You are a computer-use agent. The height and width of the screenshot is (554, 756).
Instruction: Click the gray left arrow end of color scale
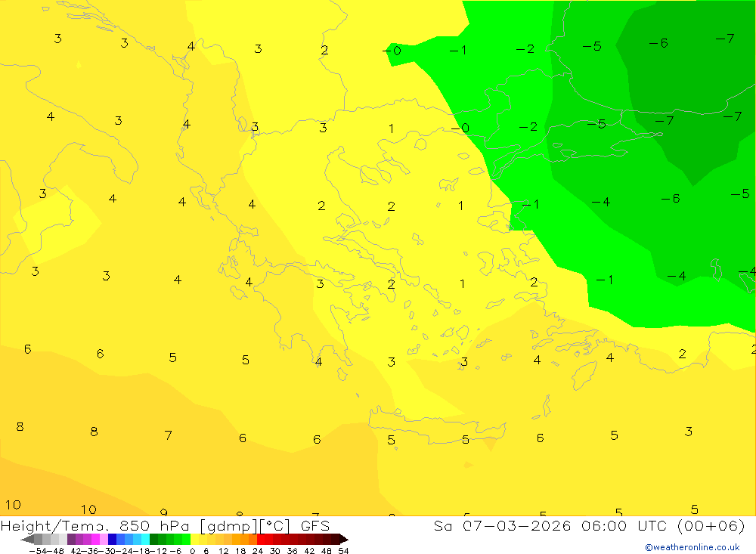[x=27, y=539]
